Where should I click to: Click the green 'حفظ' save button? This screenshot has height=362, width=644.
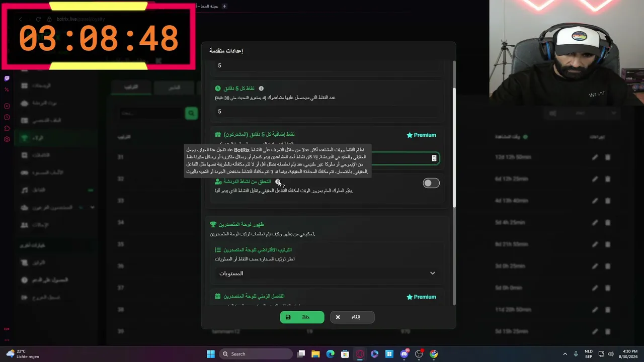pos(302,317)
